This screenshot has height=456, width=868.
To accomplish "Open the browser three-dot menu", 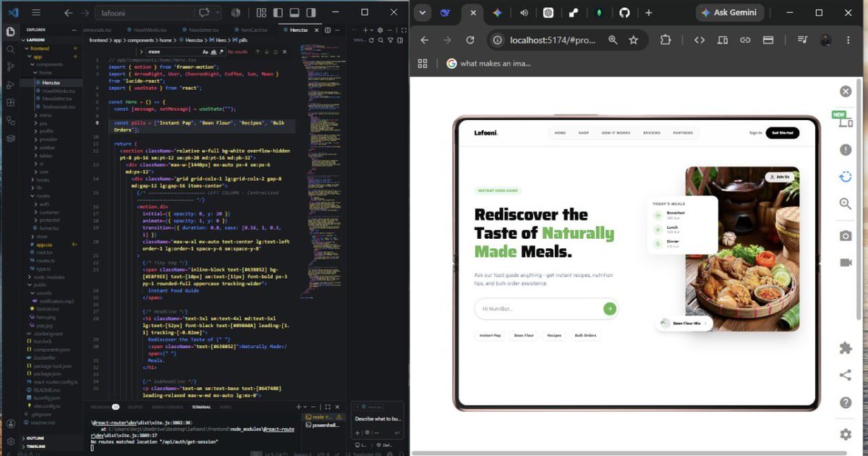I will click(x=848, y=40).
